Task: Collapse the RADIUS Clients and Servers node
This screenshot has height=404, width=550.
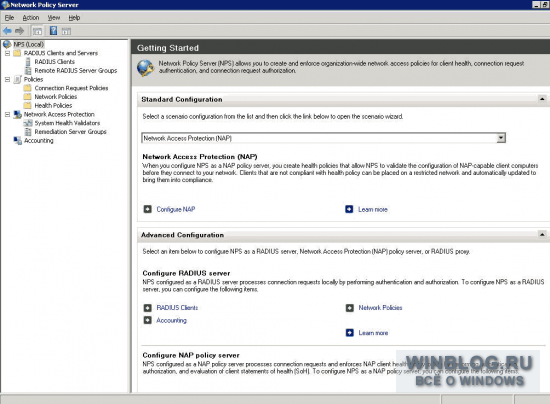Action: 7,53
